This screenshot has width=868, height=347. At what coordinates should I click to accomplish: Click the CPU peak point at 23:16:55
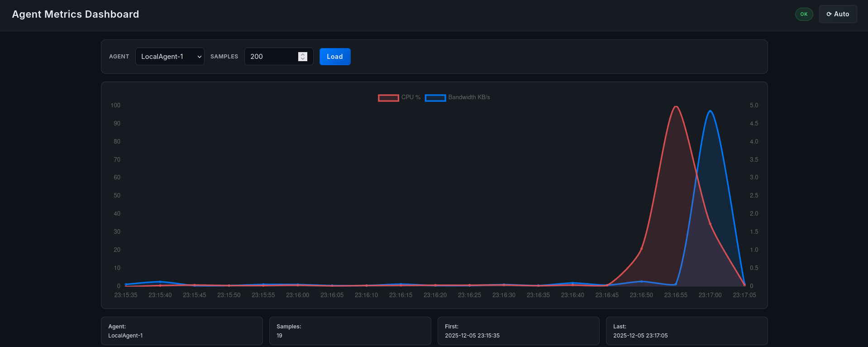(676, 107)
